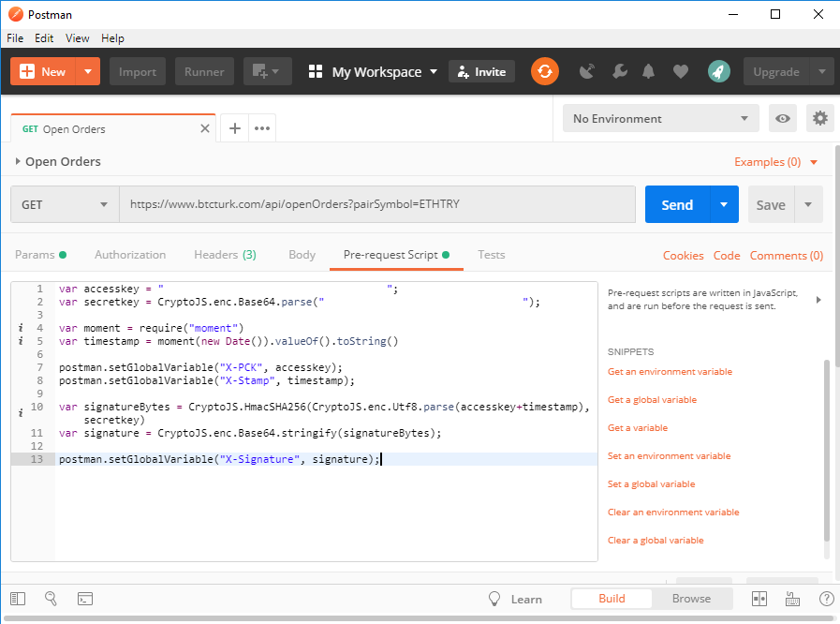Viewport: 840px width, 624px height.
Task: Expand the Open Orders request title
Action: (x=18, y=161)
